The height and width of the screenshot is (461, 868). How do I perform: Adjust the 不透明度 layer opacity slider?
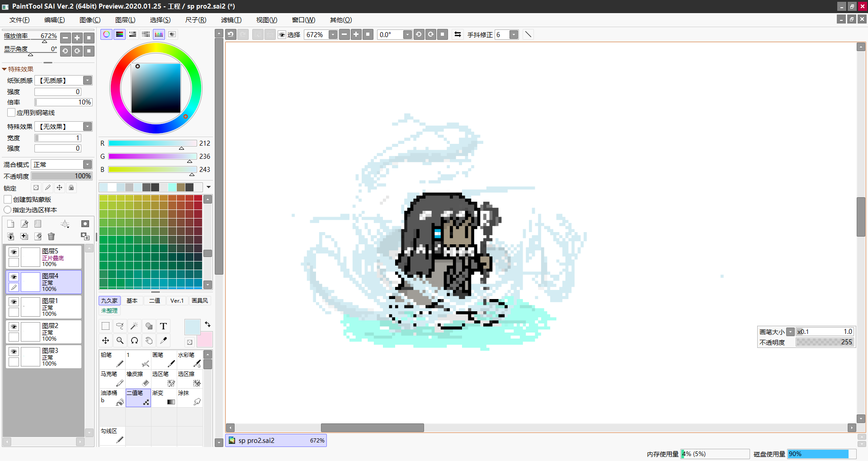[61, 176]
